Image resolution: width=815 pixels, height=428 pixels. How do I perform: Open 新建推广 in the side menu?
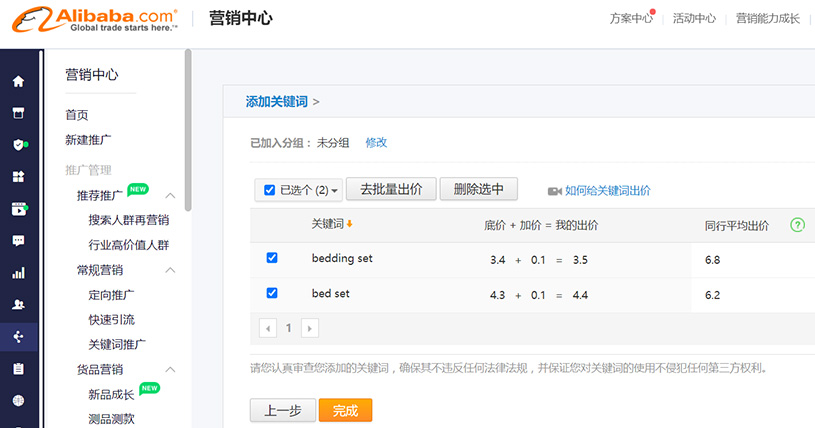(x=88, y=140)
